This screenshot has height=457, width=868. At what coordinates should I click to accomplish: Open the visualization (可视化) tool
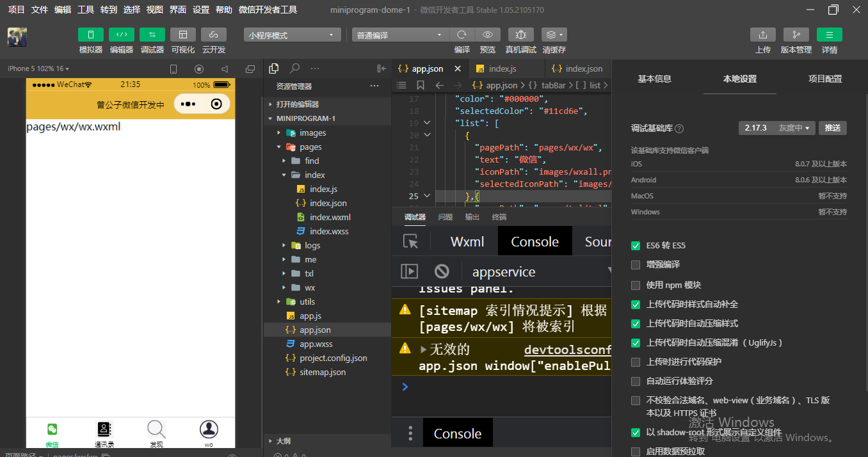point(183,35)
